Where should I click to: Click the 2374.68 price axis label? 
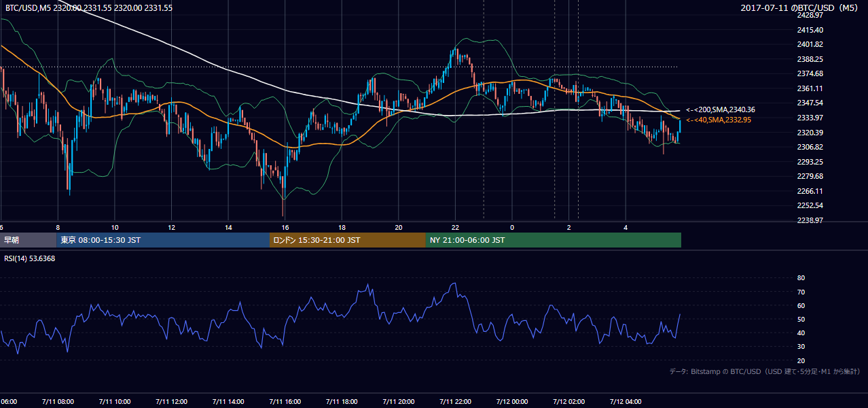(810, 73)
